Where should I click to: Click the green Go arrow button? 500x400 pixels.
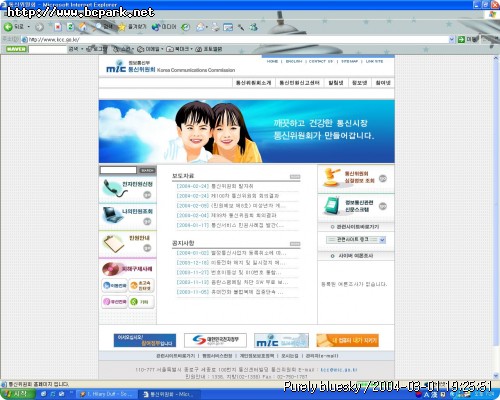click(461, 39)
